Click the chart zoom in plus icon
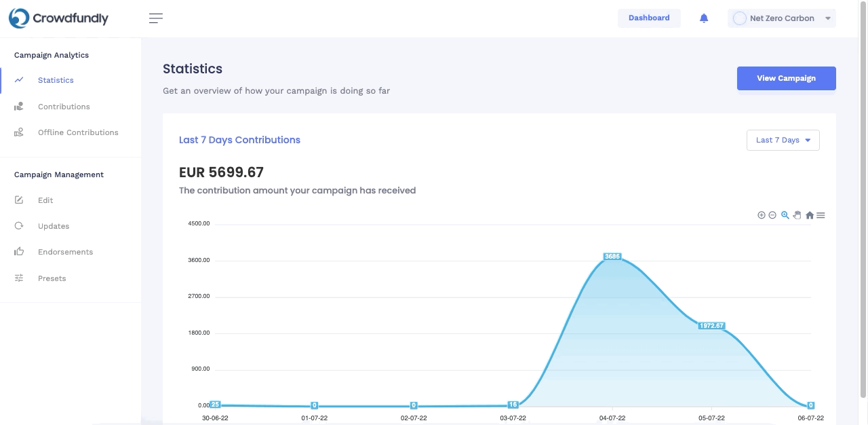Image resolution: width=868 pixels, height=425 pixels. click(x=761, y=215)
